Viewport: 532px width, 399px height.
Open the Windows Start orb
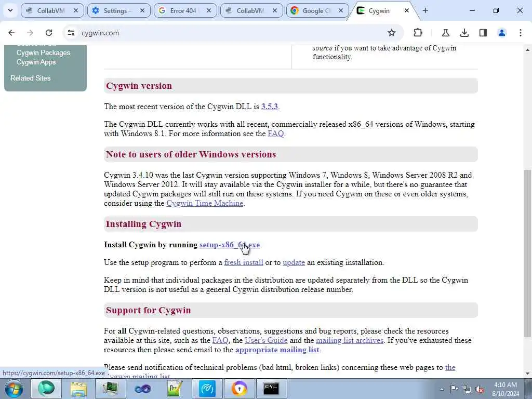(14, 389)
